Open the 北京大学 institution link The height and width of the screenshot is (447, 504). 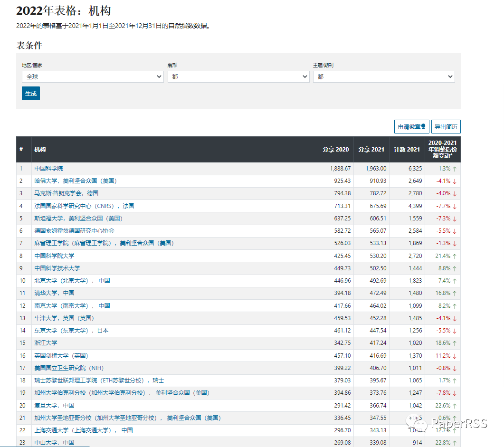point(72,281)
